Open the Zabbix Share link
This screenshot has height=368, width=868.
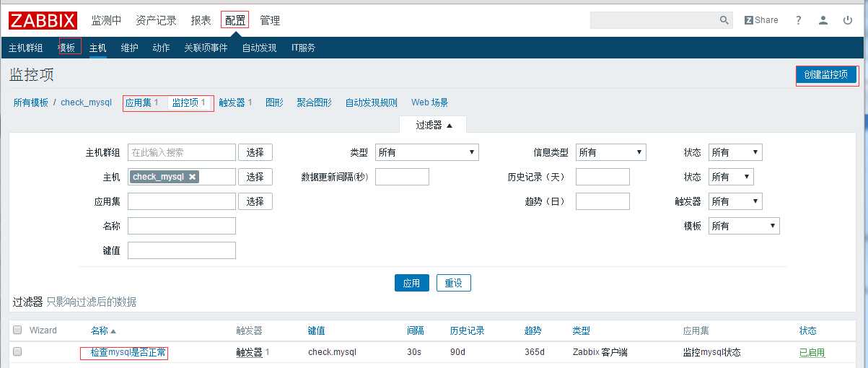[761, 20]
